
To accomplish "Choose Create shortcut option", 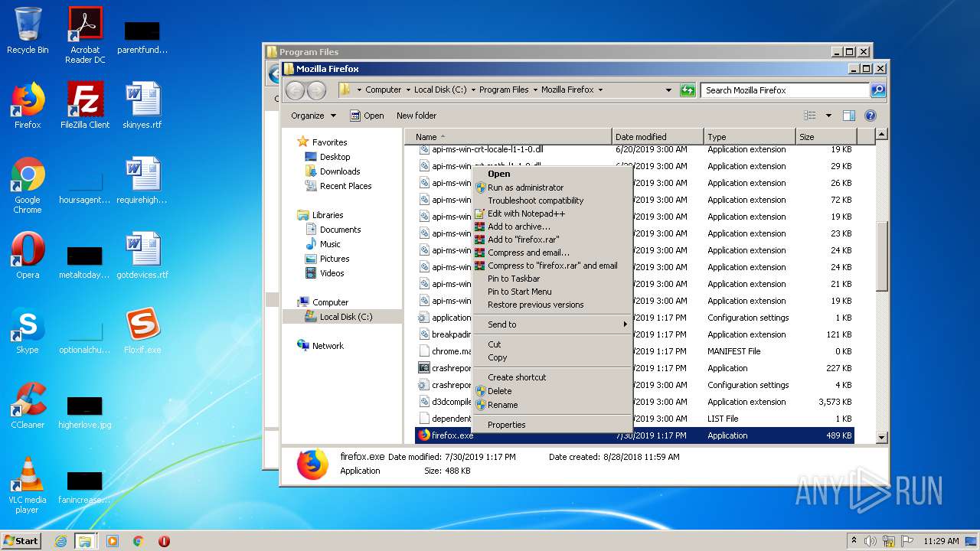I will pyautogui.click(x=552, y=377).
